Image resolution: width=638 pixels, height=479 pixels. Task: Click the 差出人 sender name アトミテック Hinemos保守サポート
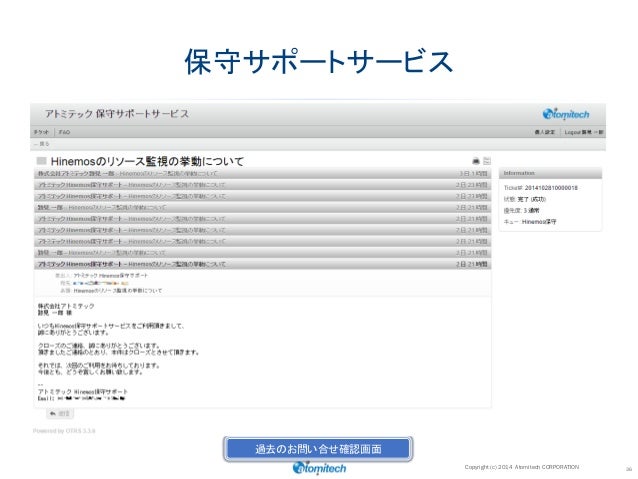point(111,276)
